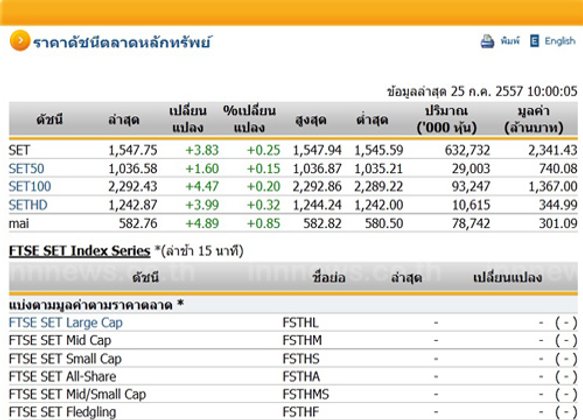Viewport: 583px width, 420px height.
Task: Click the FSTHM abbreviation
Action: tap(302, 340)
